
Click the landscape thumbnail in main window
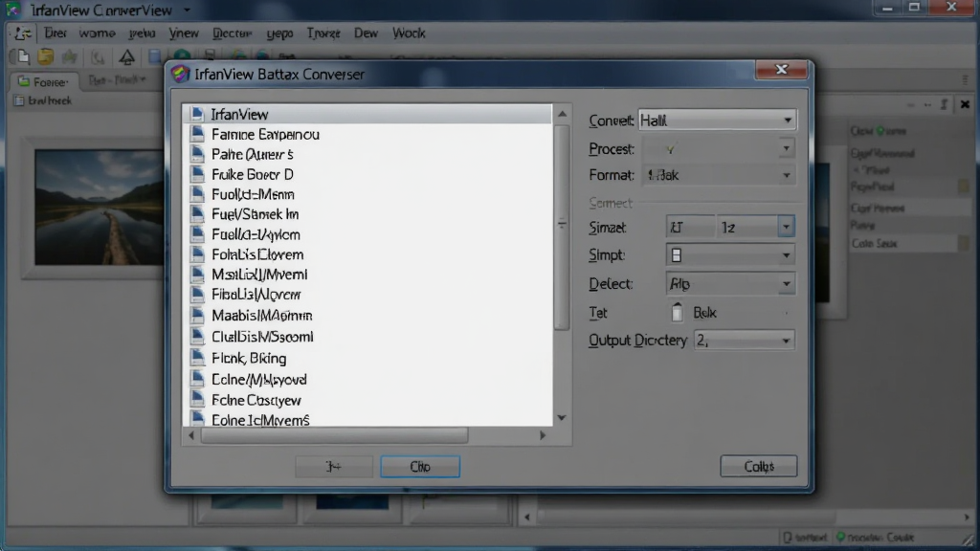99,207
